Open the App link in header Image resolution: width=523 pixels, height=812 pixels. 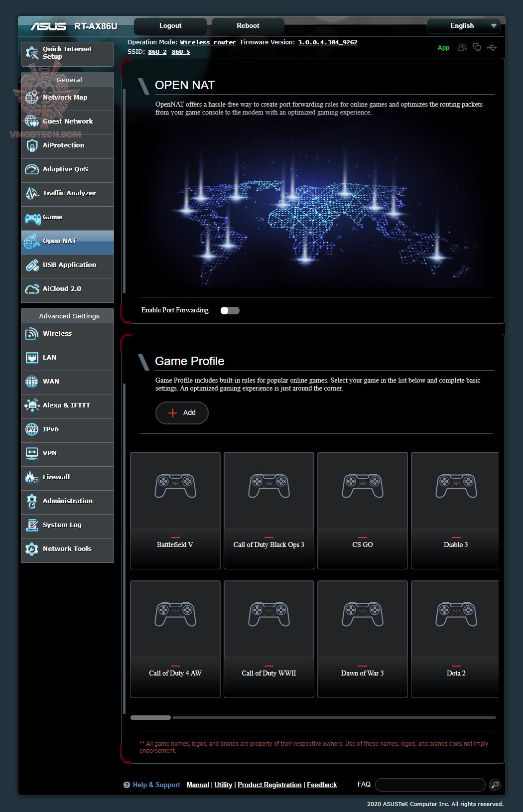point(443,48)
